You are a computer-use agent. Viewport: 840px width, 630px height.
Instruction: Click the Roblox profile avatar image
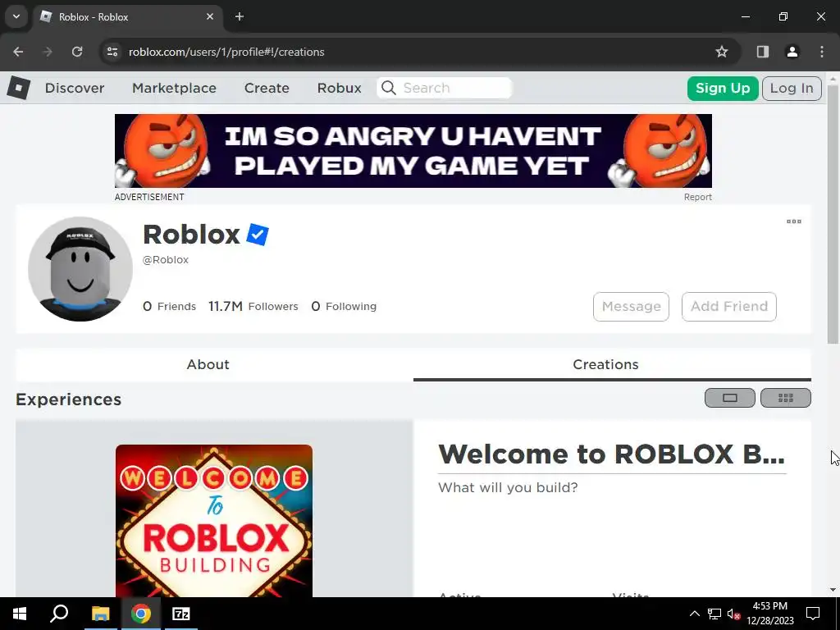80,269
